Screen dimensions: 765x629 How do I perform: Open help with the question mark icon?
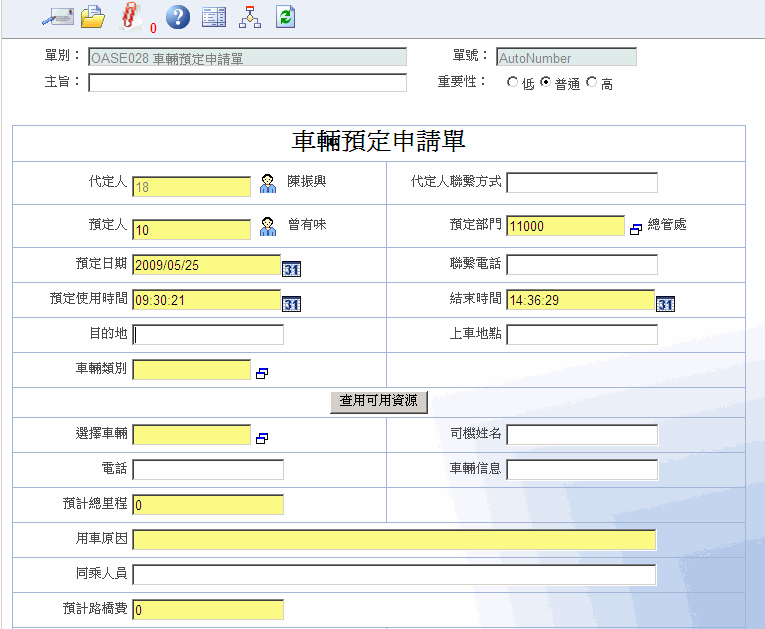(177, 16)
